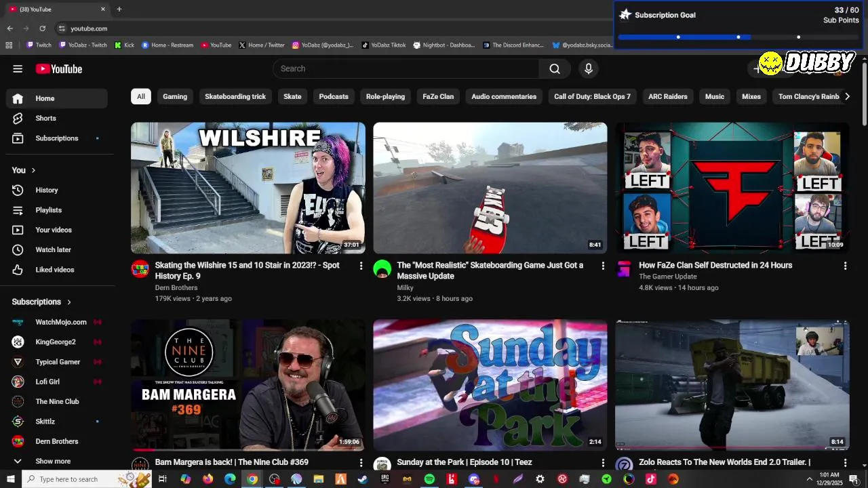Screen dimensions: 868x488
Task: Click the YouTube logo
Action: click(59, 68)
